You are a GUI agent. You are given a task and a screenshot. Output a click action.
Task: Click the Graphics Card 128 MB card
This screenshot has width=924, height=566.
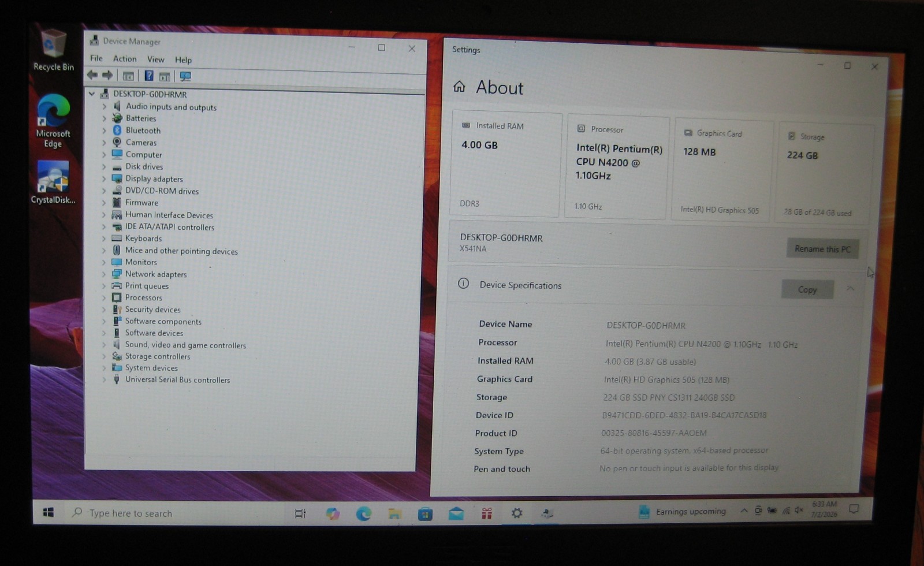722,170
